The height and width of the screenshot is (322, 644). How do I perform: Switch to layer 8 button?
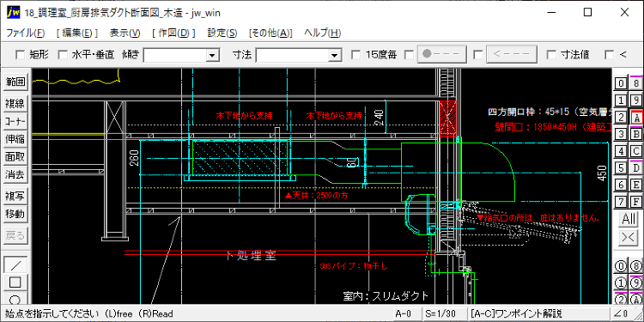(x=636, y=84)
